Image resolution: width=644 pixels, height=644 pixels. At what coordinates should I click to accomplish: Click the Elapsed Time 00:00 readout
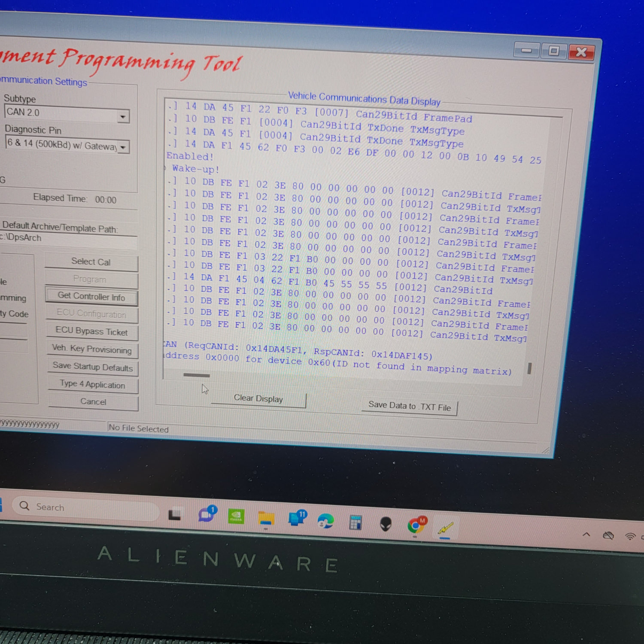coord(75,198)
